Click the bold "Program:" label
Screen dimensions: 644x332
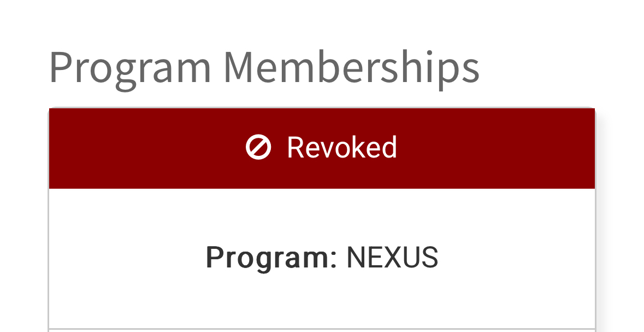pyautogui.click(x=271, y=257)
